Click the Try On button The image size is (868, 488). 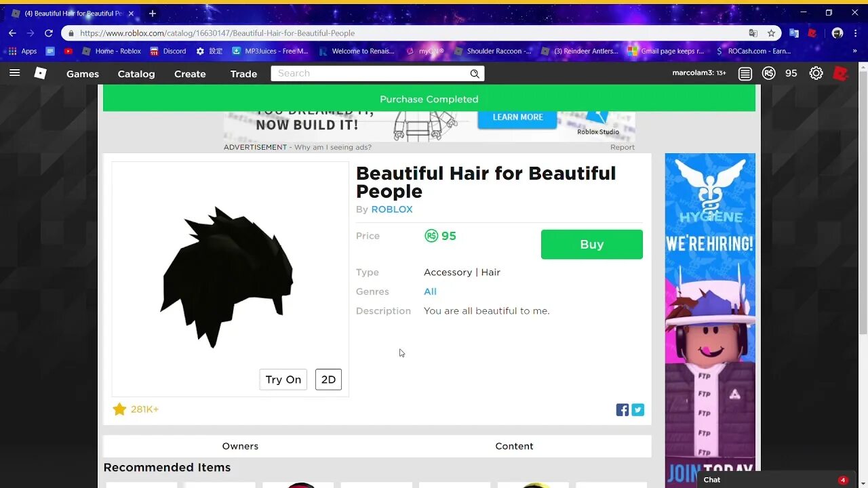click(x=283, y=380)
